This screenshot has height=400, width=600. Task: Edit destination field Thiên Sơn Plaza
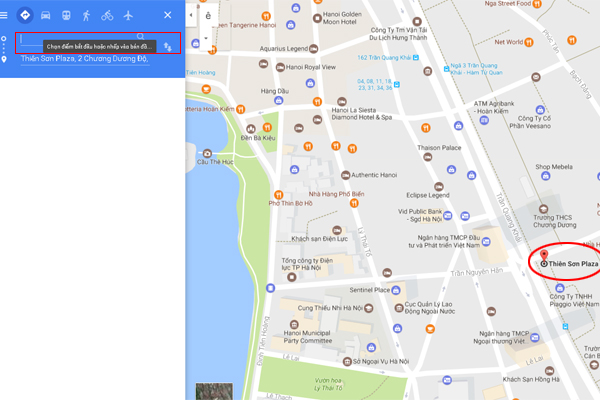pos(85,59)
